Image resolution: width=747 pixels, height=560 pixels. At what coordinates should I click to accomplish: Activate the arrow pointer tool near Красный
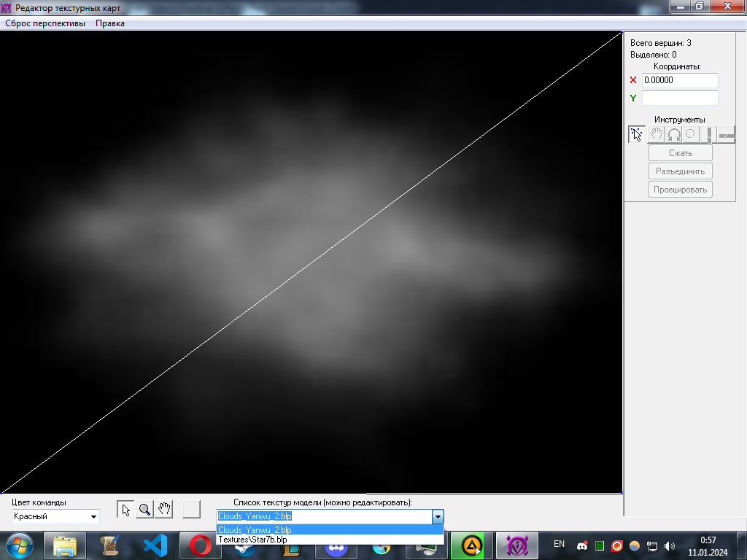125,510
